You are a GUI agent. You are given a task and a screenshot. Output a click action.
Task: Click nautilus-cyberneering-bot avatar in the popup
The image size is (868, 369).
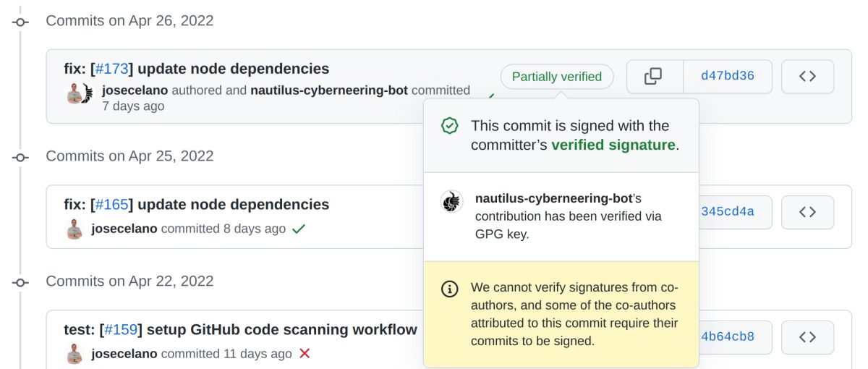click(x=451, y=201)
